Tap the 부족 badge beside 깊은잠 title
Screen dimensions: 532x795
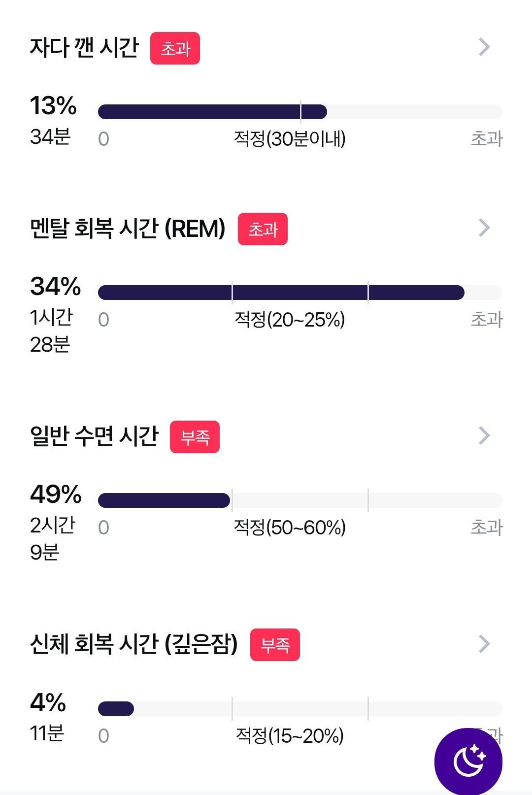coord(275,645)
